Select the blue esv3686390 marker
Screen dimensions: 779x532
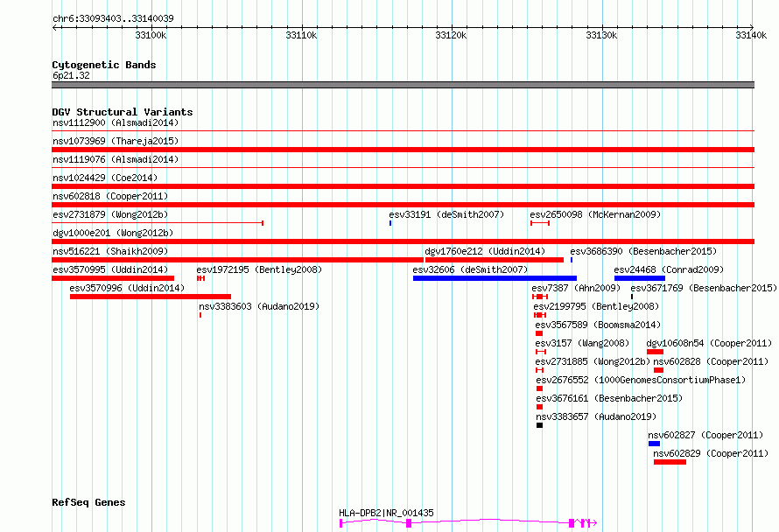tap(572, 260)
